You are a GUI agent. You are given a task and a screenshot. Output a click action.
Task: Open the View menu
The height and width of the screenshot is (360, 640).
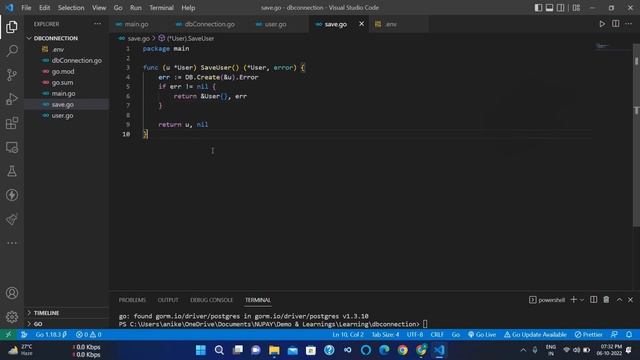[x=99, y=8]
